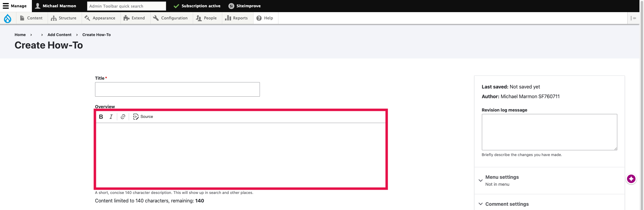Go to Add Content breadcrumb link

point(60,35)
